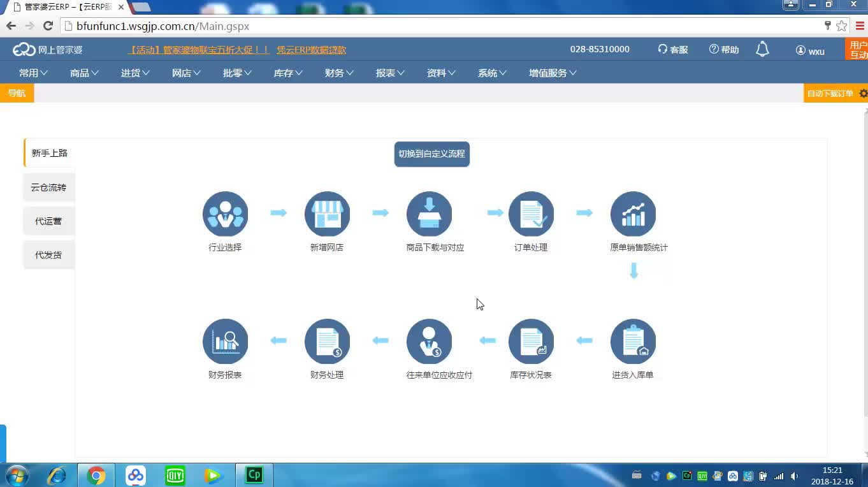Expand the 批零 menu

[x=237, y=73]
